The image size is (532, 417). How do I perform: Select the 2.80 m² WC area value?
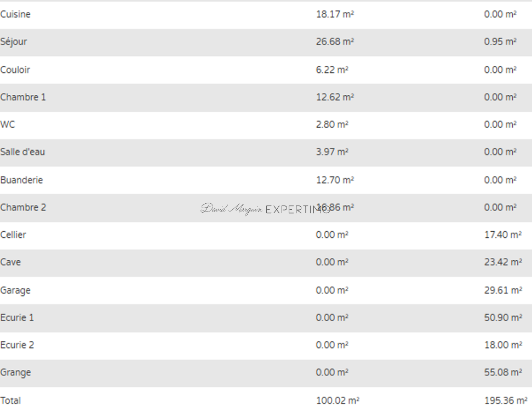point(332,124)
